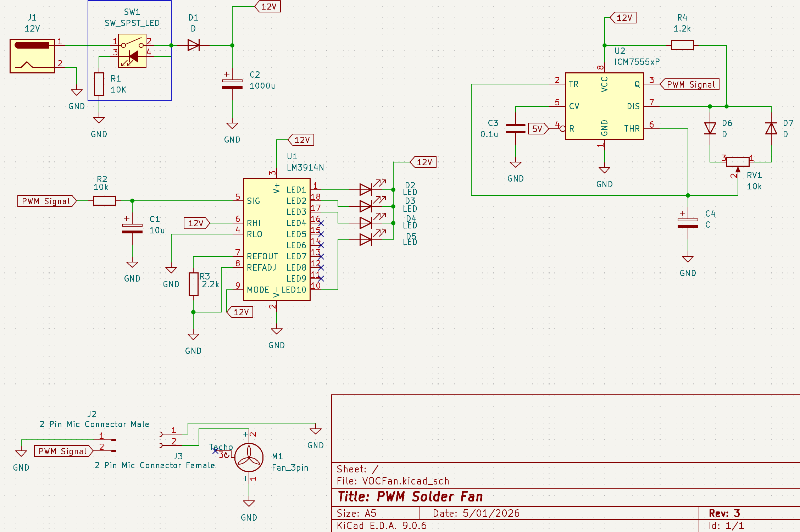
Task: Click the PWM Signal label at U2 Q output
Action: [x=689, y=84]
